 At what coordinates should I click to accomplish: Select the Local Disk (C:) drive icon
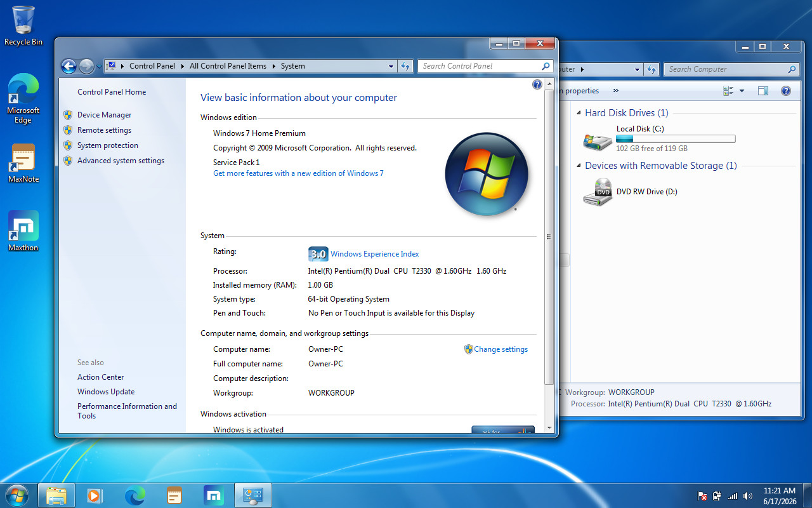coord(598,140)
